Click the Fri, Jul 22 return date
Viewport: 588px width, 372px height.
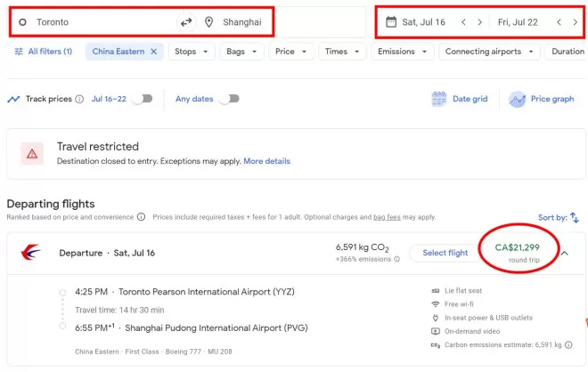pos(518,22)
